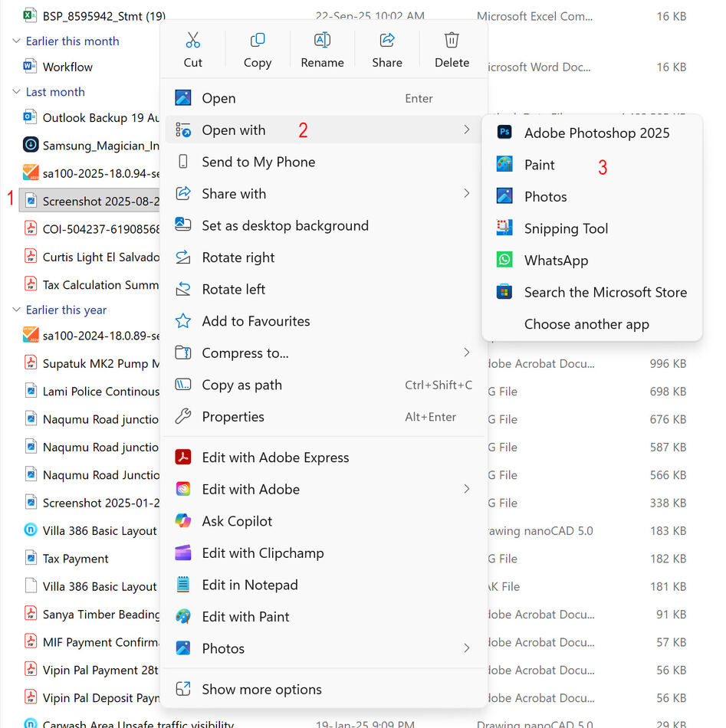726x728 pixels.
Task: Click the Properties wrench icon
Action: click(x=183, y=416)
